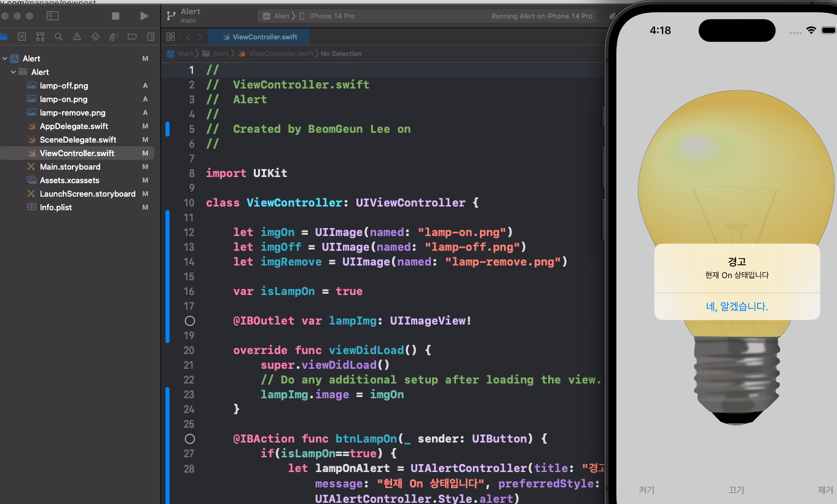Click the Running Alert on iPhone 14 Pro status

542,16
